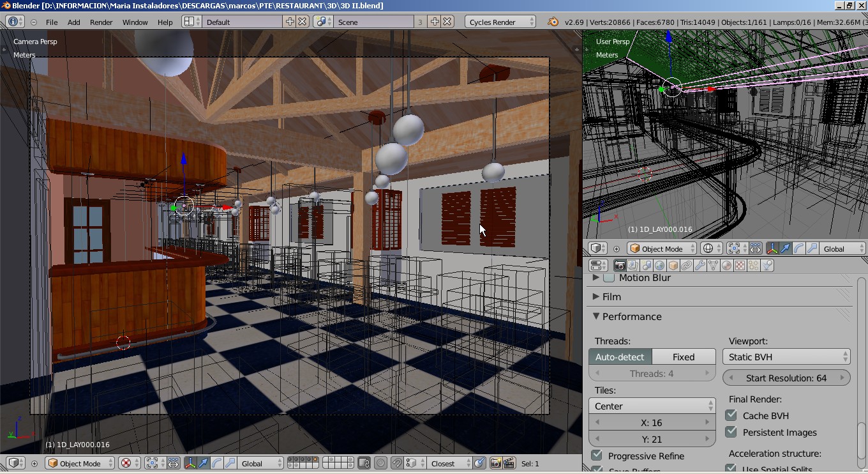The width and height of the screenshot is (868, 474).
Task: Open the World properties tab icon
Action: tap(660, 265)
